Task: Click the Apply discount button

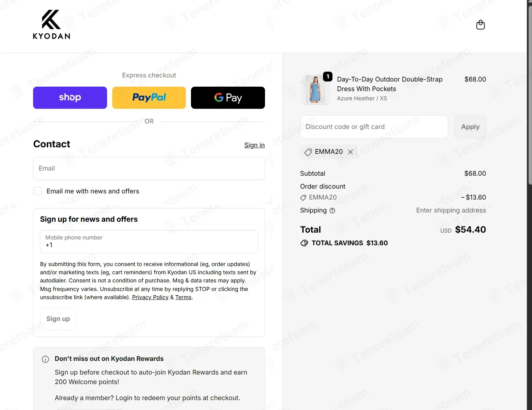Action: point(470,127)
